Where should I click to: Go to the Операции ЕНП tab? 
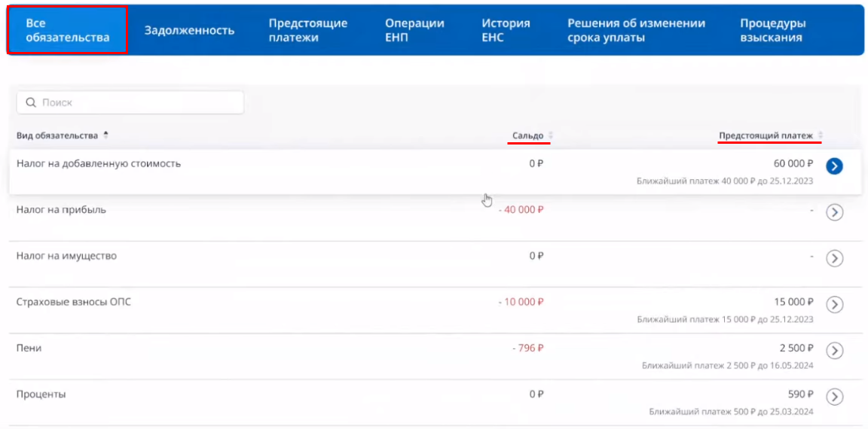[414, 30]
